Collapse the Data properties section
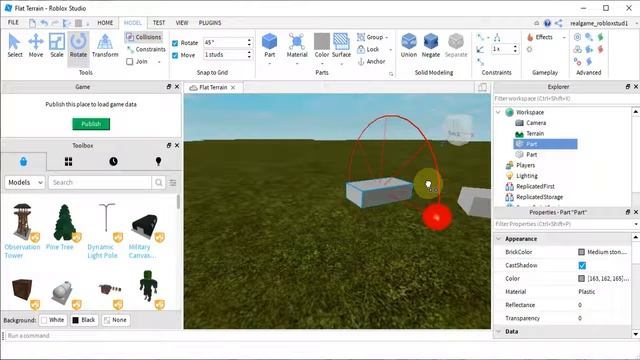 tap(499, 331)
